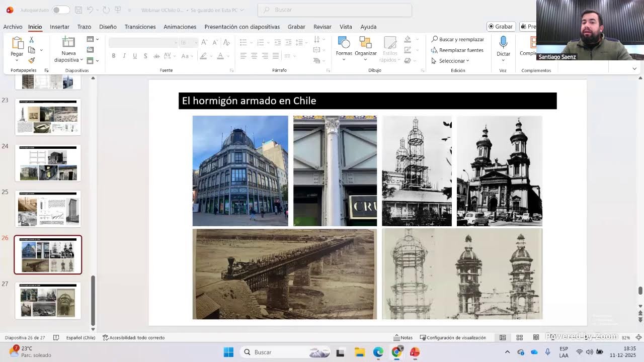Switch to the Transiciones tab
The height and width of the screenshot is (362, 644).
[140, 27]
